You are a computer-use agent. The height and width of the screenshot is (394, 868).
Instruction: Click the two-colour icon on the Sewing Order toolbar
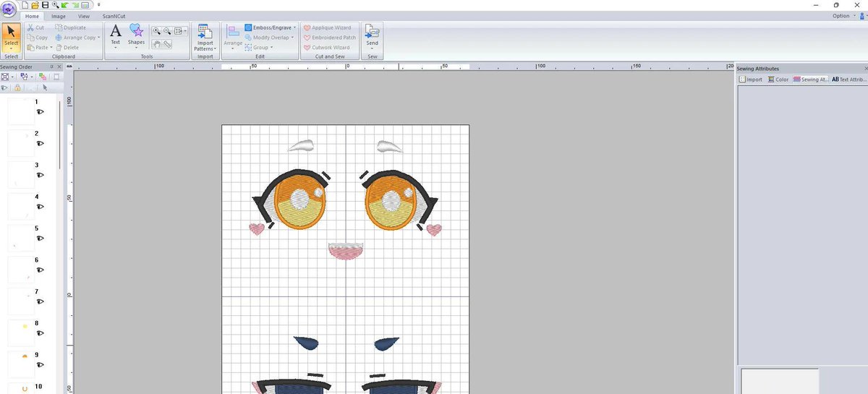click(43, 77)
